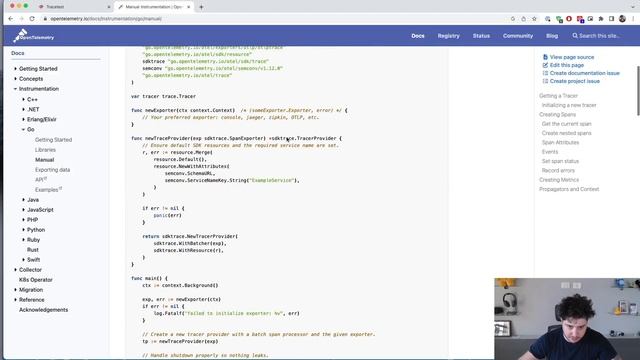The height and width of the screenshot is (360, 640).
Task: Go back using the browser back arrow
Action: [x=11, y=19]
